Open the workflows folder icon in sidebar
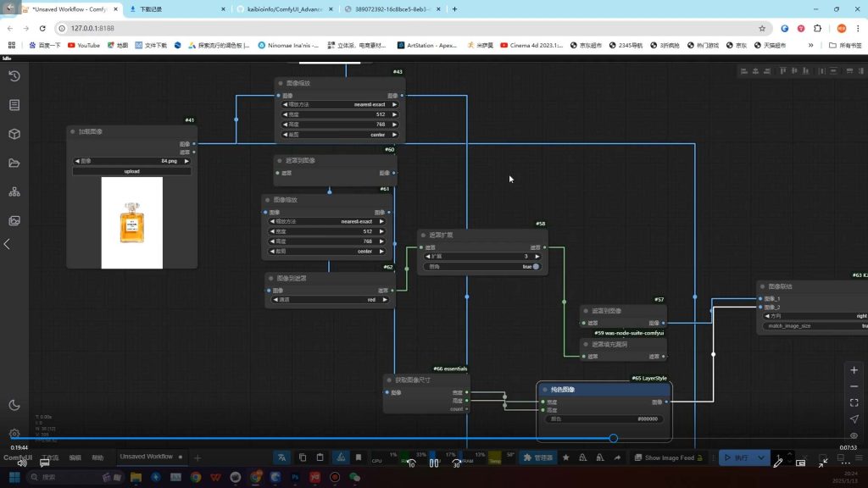The image size is (868, 488). pyautogui.click(x=14, y=163)
